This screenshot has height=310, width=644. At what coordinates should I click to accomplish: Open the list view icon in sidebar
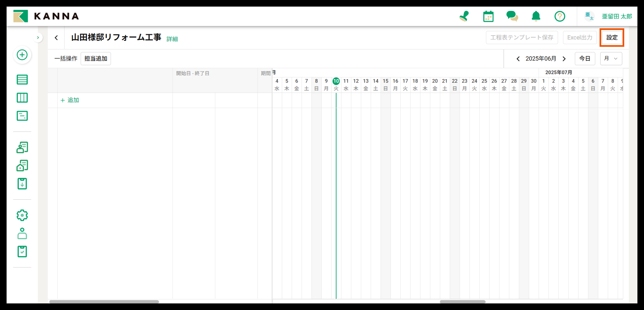click(x=22, y=80)
